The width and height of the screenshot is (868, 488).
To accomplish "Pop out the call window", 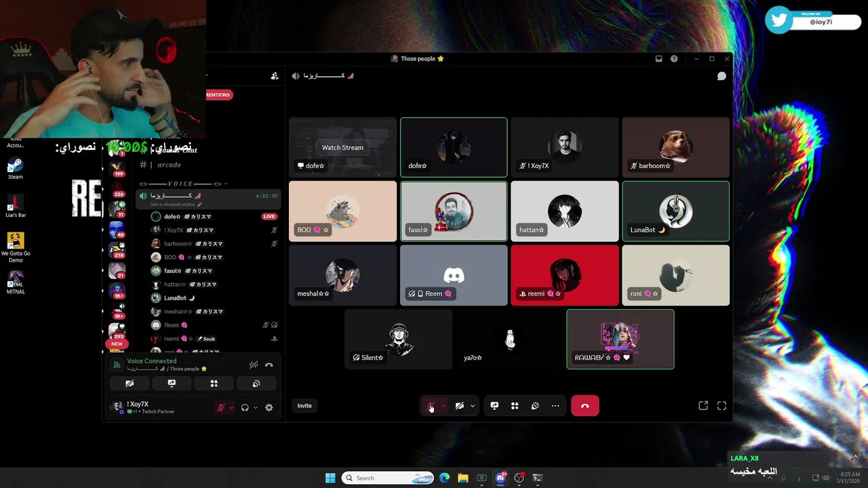I will pyautogui.click(x=703, y=406).
